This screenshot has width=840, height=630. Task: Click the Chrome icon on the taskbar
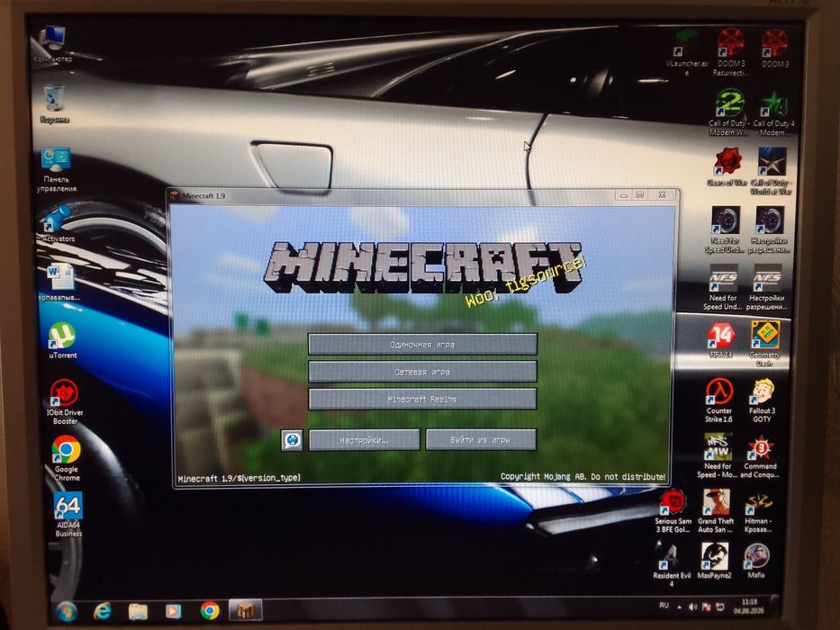coord(210,610)
